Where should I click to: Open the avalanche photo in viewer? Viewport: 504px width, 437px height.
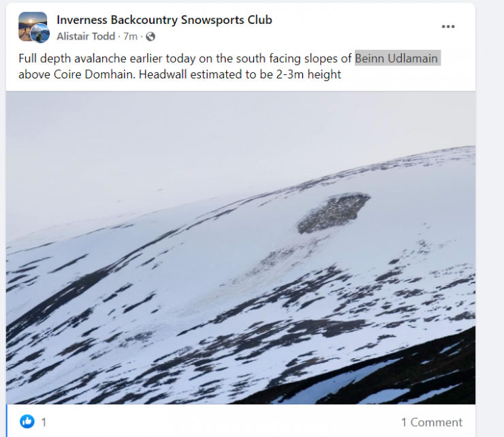click(240, 247)
